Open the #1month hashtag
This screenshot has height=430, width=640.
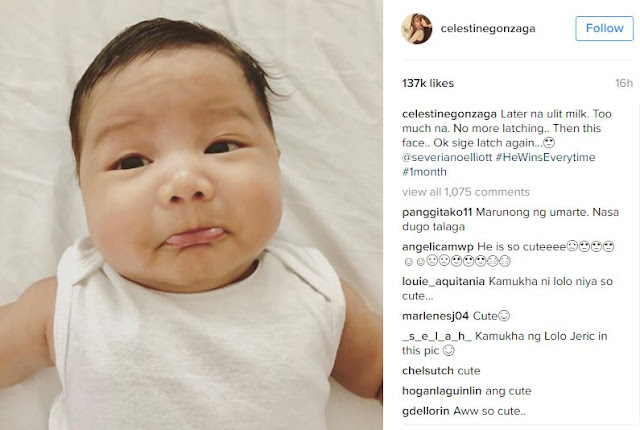coord(424,172)
